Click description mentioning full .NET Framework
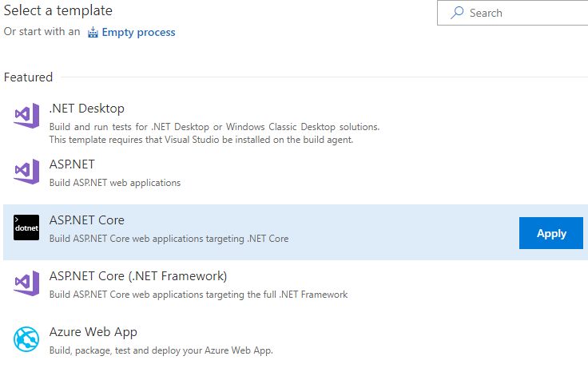This screenshot has width=588, height=368. tap(198, 295)
